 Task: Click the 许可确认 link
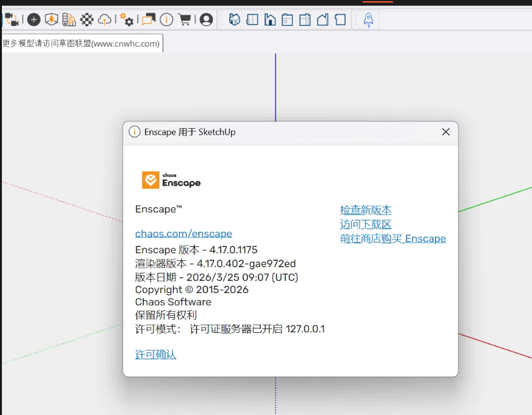coord(155,355)
